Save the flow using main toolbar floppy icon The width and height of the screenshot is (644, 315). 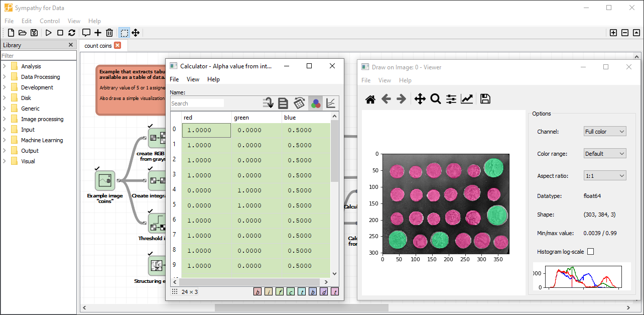pyautogui.click(x=34, y=33)
